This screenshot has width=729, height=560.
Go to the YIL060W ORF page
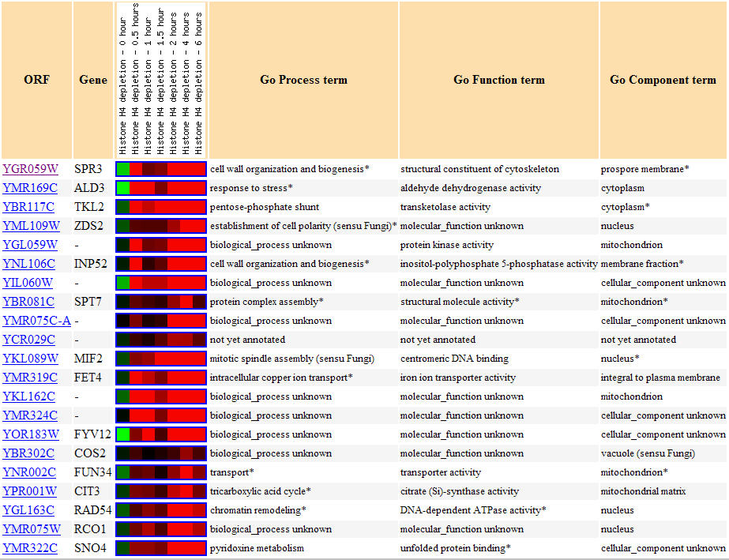click(x=29, y=283)
